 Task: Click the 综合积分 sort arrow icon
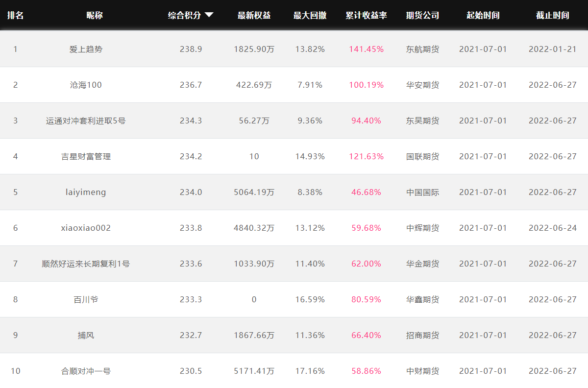[x=209, y=15]
